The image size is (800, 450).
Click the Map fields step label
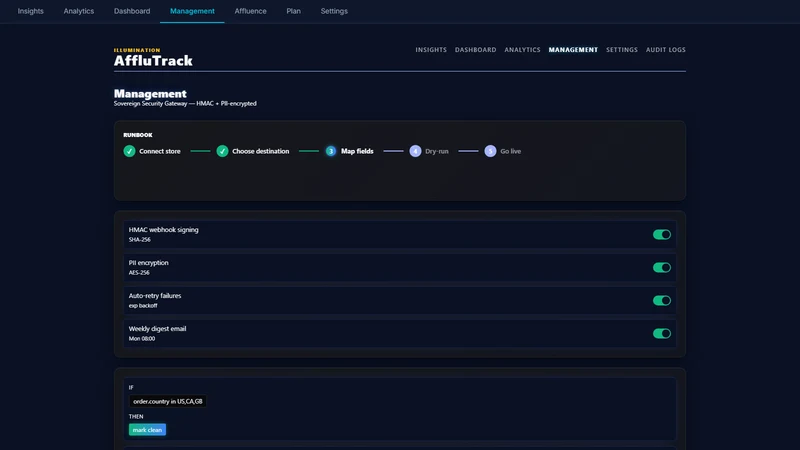click(x=357, y=152)
